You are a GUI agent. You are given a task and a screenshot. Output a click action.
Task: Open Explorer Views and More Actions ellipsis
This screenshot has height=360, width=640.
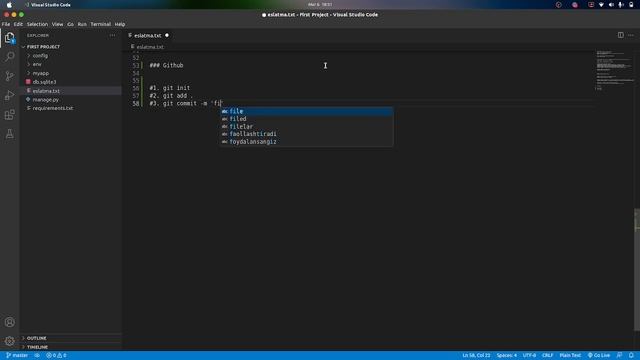tap(112, 36)
